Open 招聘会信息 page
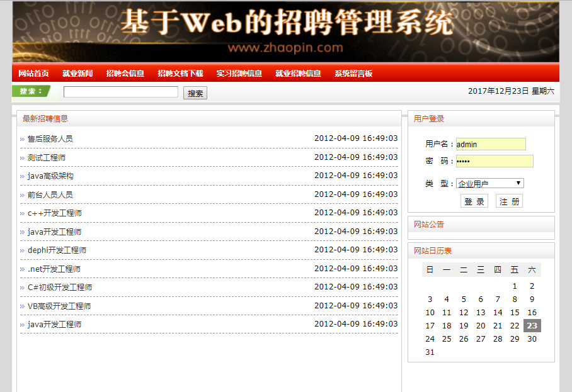The image size is (572, 392). 125,74
